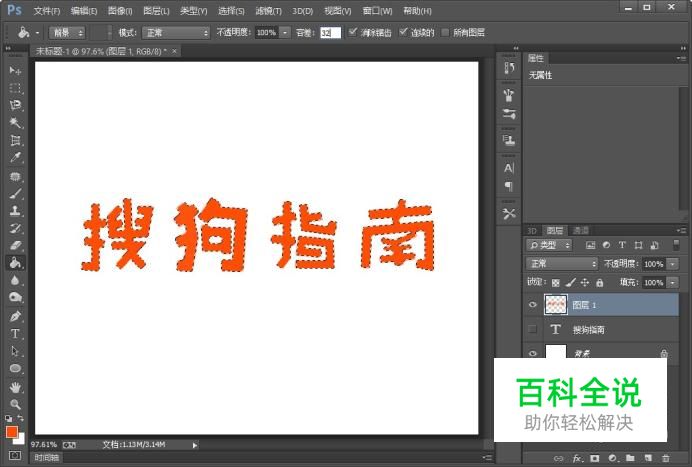Viewport: 692px width, 467px height.
Task: Open the 图像 (Image) menu
Action: click(x=120, y=11)
